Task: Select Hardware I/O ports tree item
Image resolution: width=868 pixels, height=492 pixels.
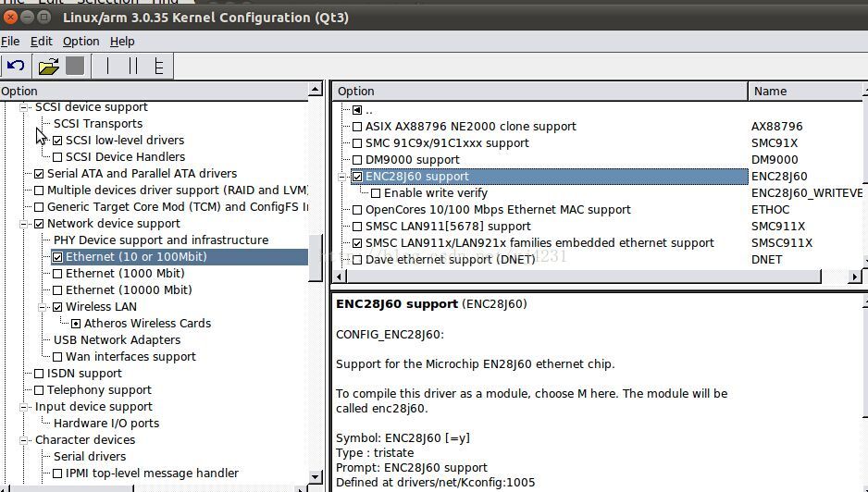Action: click(106, 424)
